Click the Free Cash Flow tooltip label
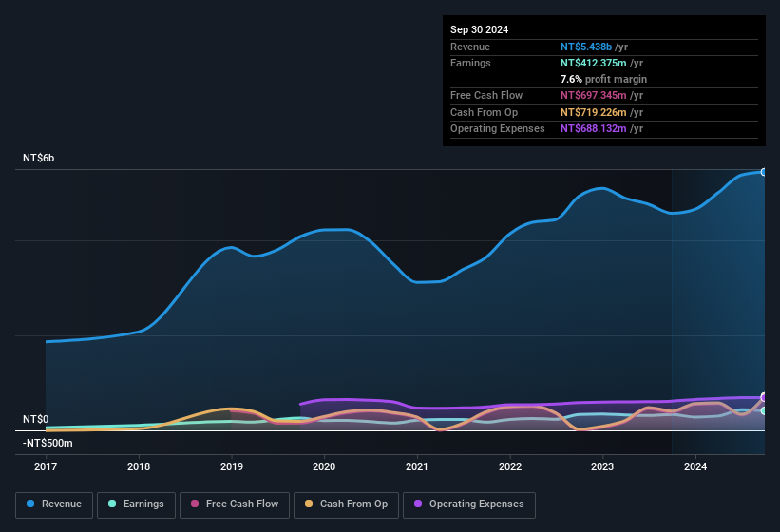Image resolution: width=780 pixels, height=532 pixels. 486,95
